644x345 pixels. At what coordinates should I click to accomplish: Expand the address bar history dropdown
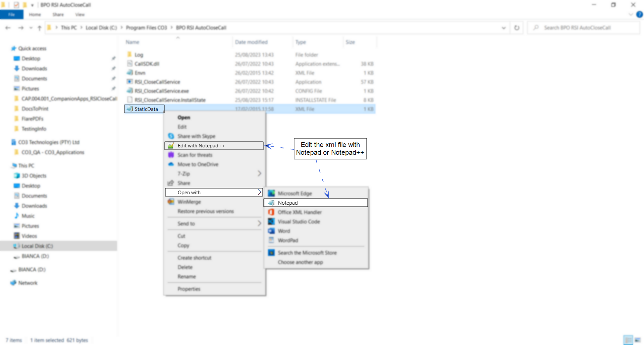click(x=503, y=28)
